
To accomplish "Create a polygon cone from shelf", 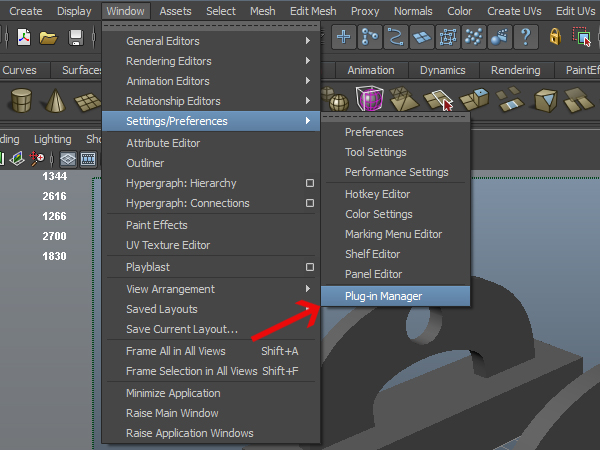I will 55,100.
